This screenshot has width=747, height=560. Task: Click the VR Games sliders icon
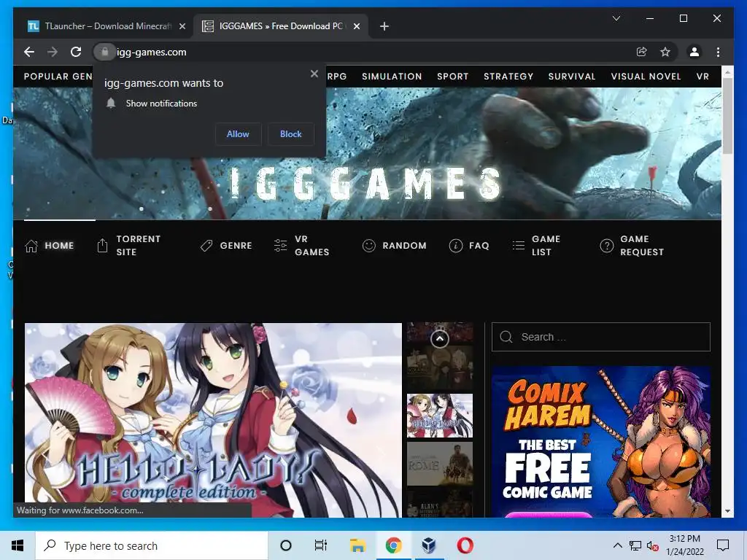point(281,245)
